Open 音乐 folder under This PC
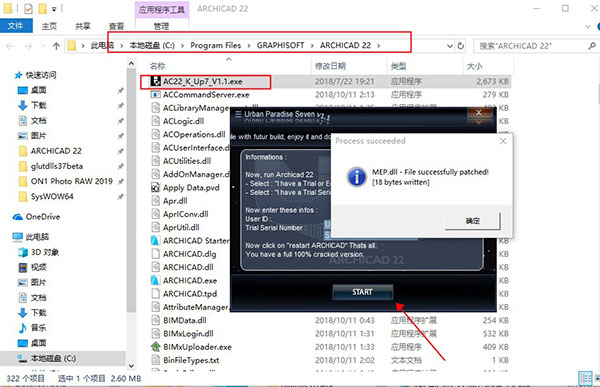The image size is (600, 387). (x=38, y=328)
